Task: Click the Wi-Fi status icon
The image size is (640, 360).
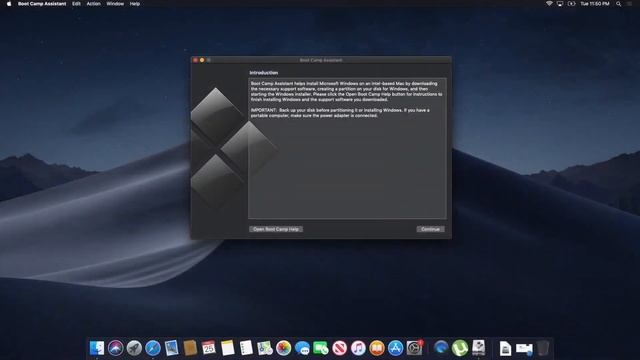Action: [549, 4]
